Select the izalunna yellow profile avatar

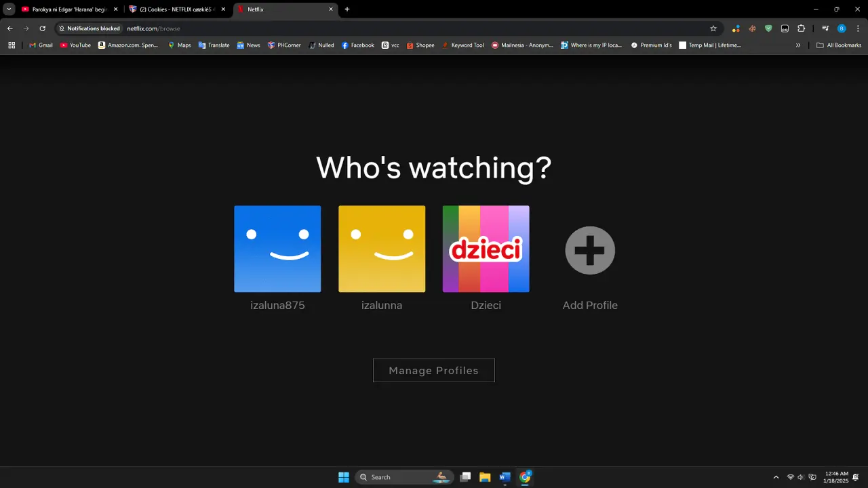tap(382, 249)
